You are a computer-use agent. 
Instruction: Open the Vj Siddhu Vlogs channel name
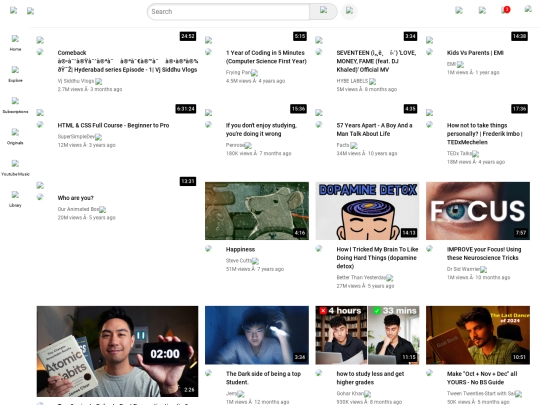tap(75, 81)
